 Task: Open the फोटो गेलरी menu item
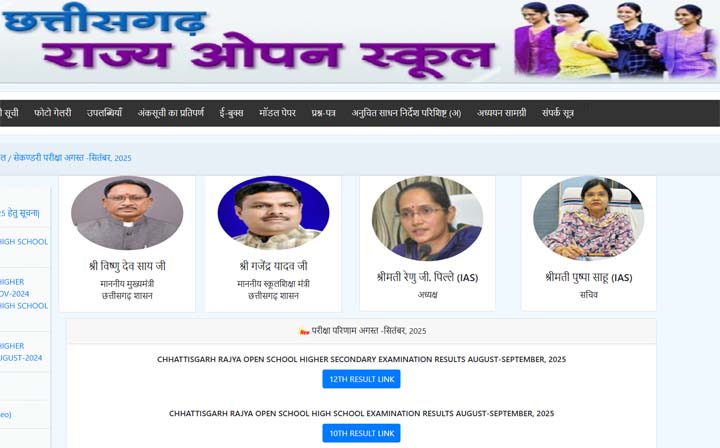pyautogui.click(x=53, y=113)
